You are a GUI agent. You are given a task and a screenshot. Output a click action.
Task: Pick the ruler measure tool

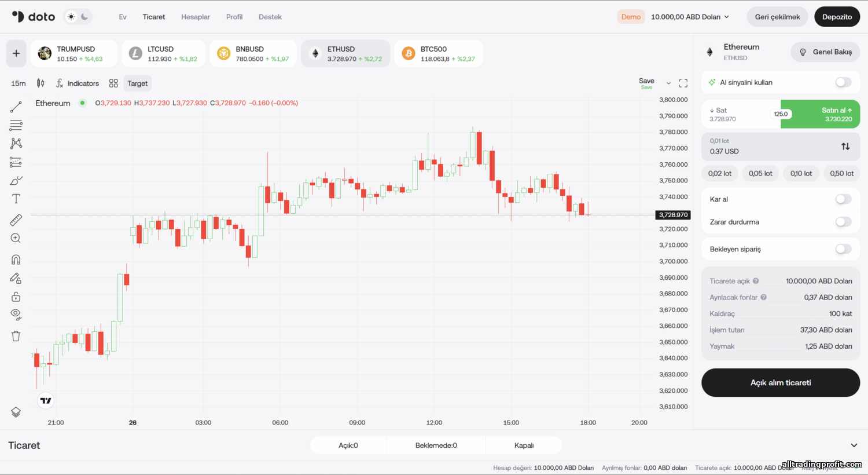coord(16,220)
